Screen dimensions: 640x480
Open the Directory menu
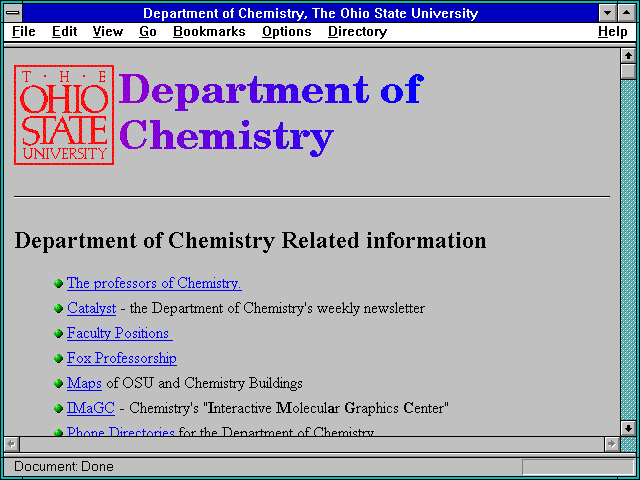tap(358, 32)
